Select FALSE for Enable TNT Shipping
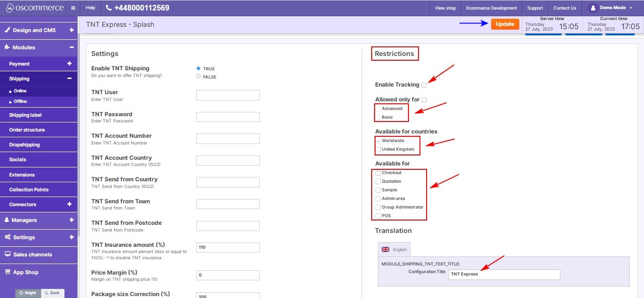 198,77
